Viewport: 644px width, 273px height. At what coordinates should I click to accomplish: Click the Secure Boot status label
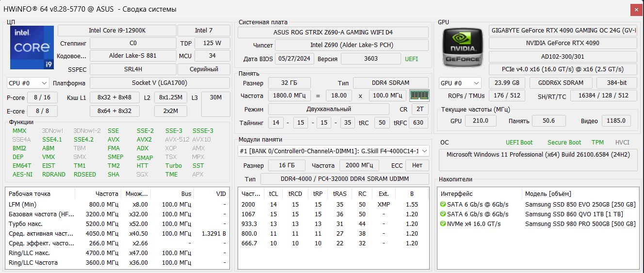click(x=564, y=143)
